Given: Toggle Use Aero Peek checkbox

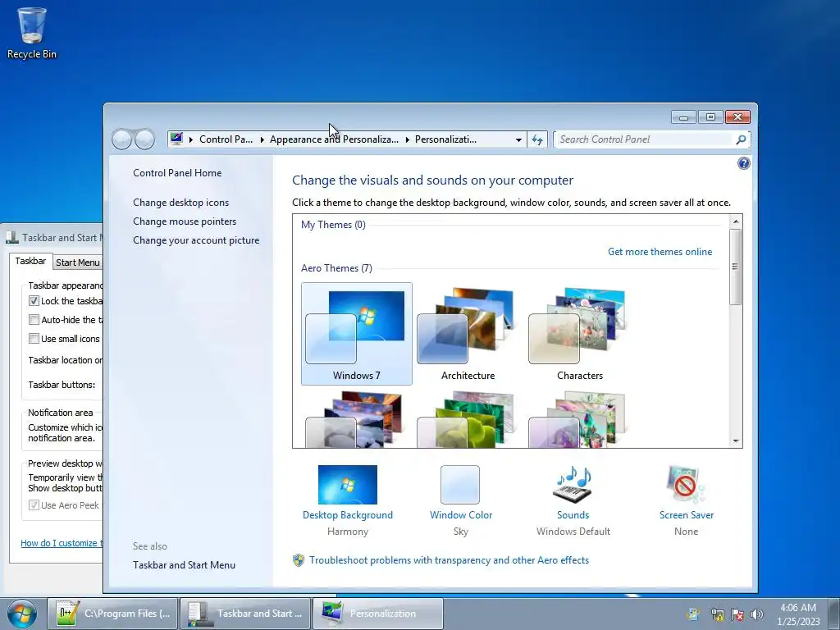Looking at the screenshot, I should [34, 505].
